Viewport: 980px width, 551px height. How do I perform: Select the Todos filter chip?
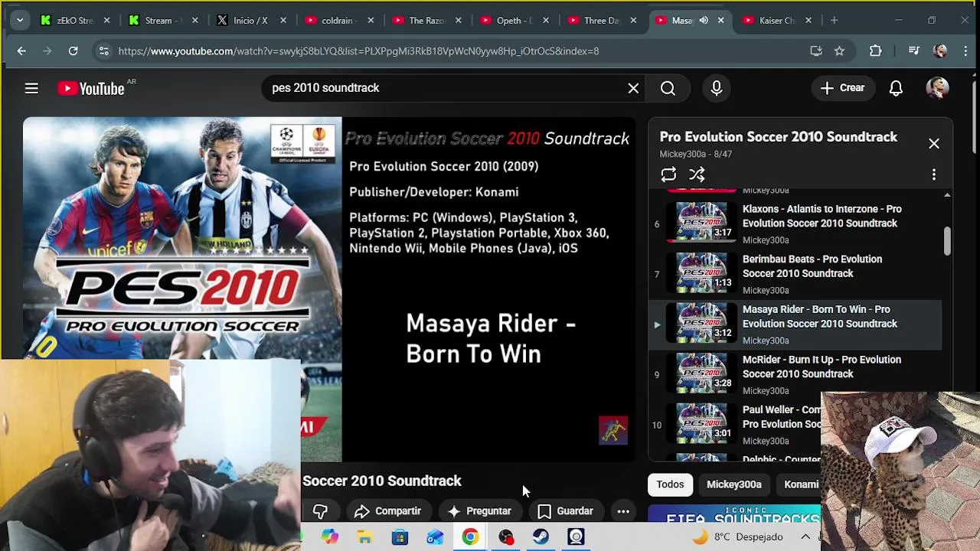pyautogui.click(x=670, y=484)
